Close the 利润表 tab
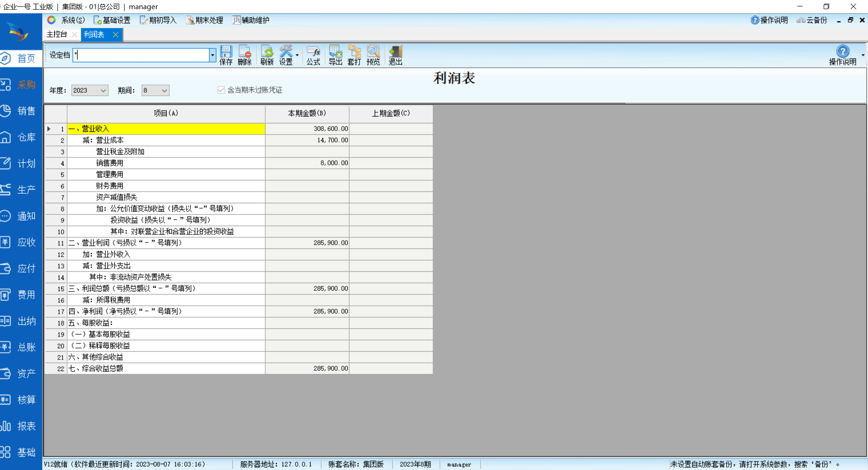Viewport: 868px width, 470px height. (116, 35)
